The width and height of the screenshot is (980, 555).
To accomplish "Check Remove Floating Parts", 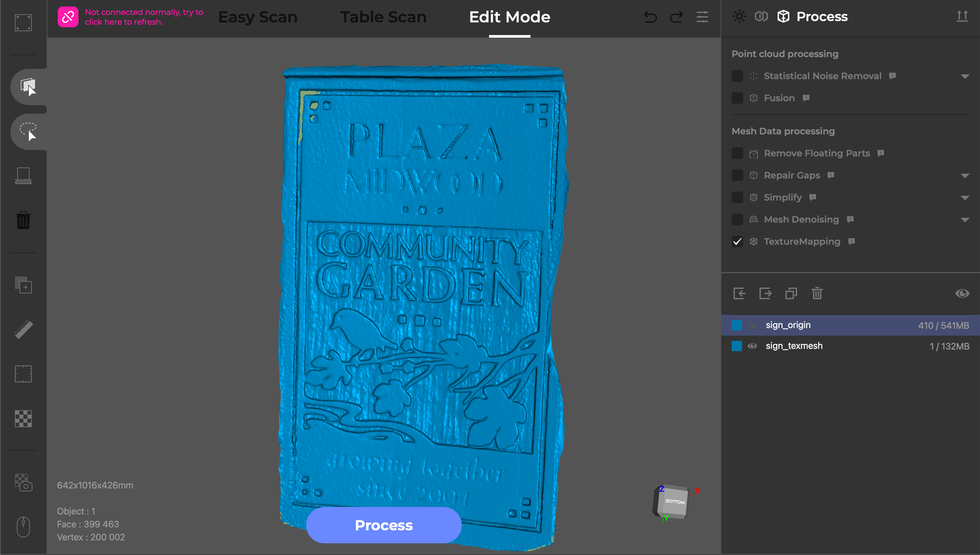I will pos(737,153).
